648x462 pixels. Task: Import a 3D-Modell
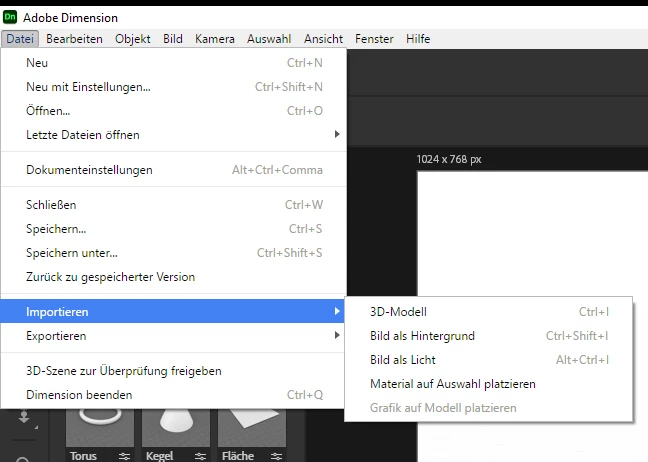tap(488, 312)
